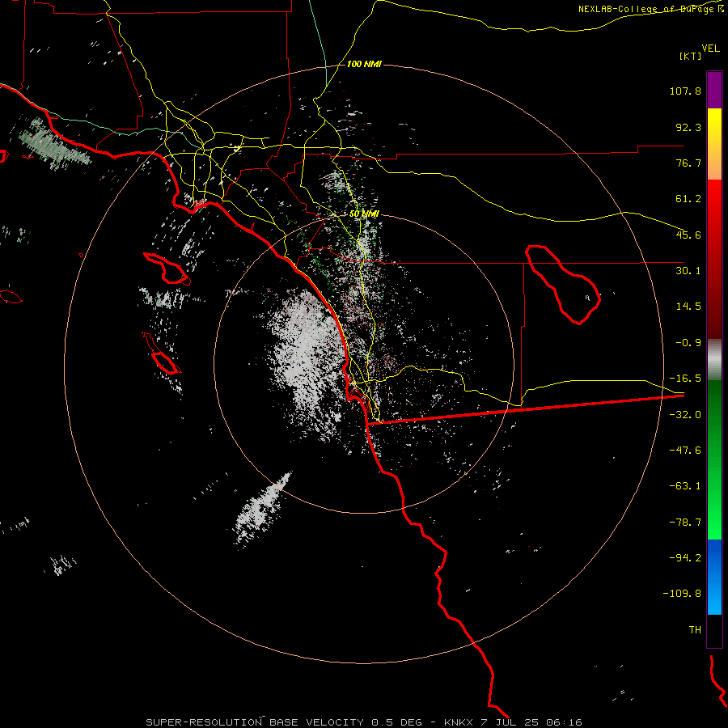Click the 76.7 velocity scale value
Screen dimensions: 728x728
coord(688,163)
